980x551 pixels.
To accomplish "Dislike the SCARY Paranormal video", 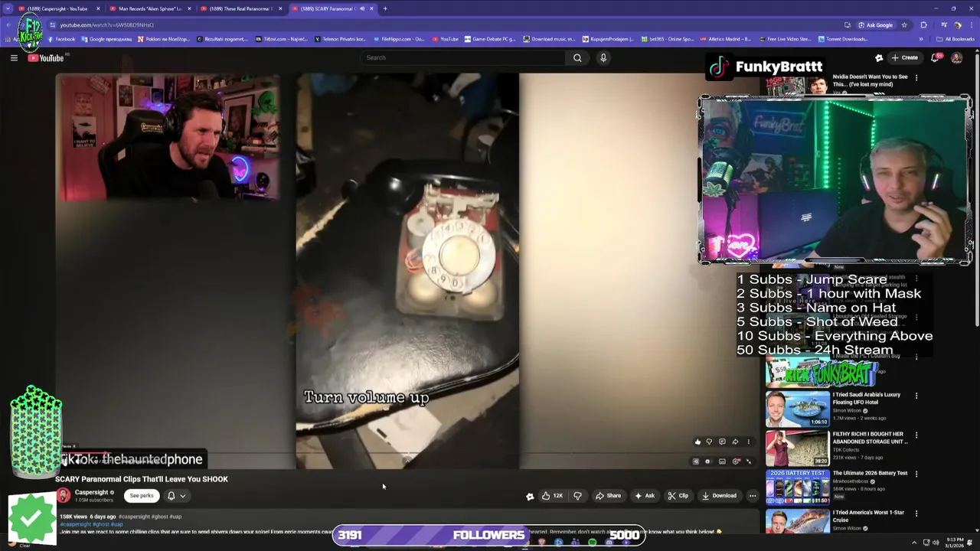I will click(x=578, y=496).
